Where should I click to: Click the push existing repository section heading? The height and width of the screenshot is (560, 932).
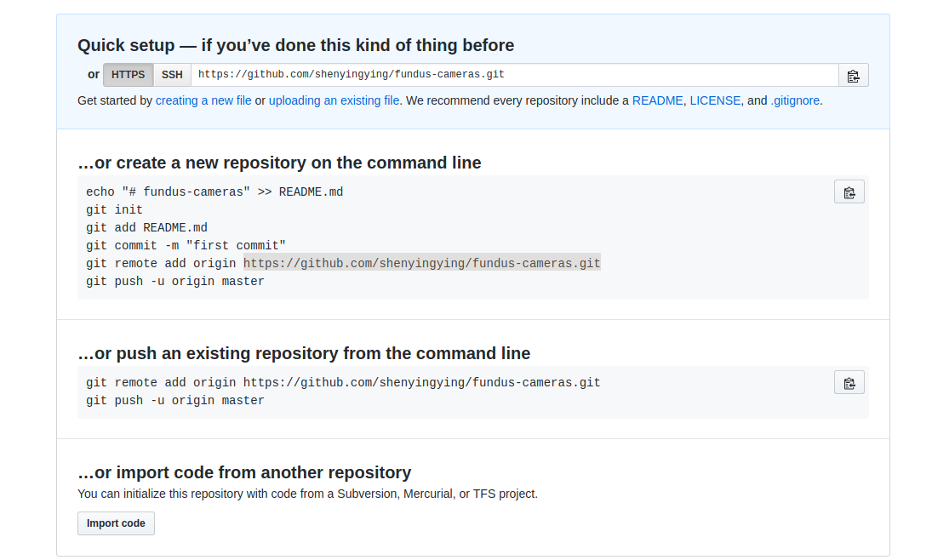point(304,353)
